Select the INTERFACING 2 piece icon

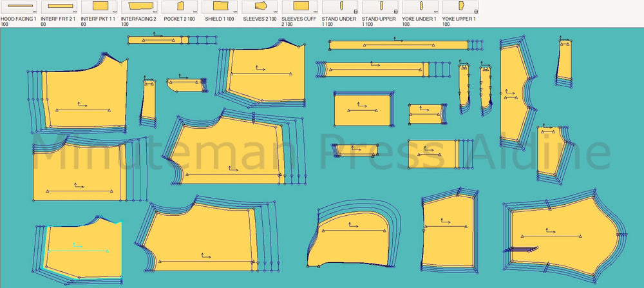[x=139, y=7]
